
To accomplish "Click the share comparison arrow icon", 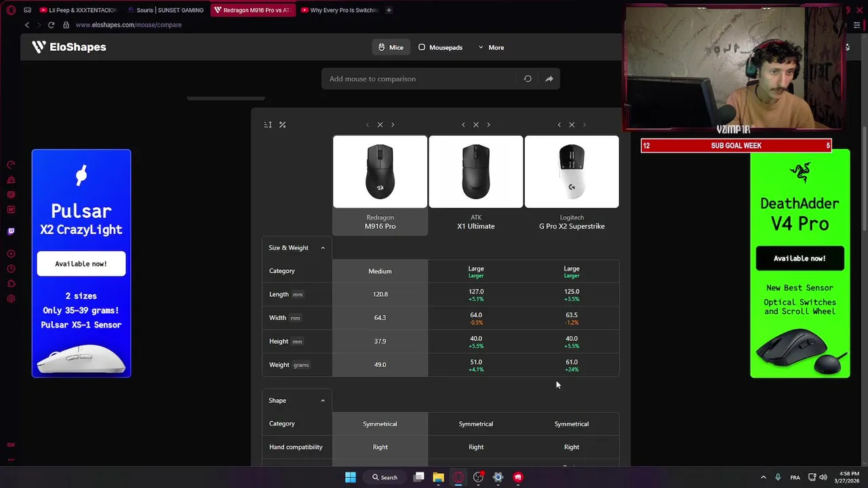I will pos(549,79).
